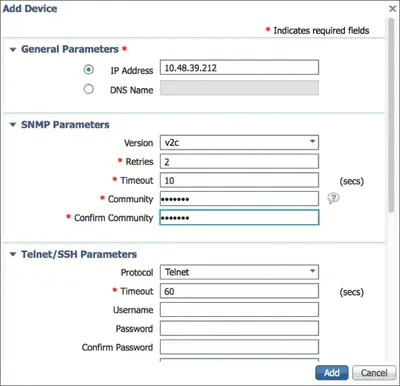400x386 pixels.
Task: Focus the SNMP Timeout field showing 10
Action: (x=239, y=180)
